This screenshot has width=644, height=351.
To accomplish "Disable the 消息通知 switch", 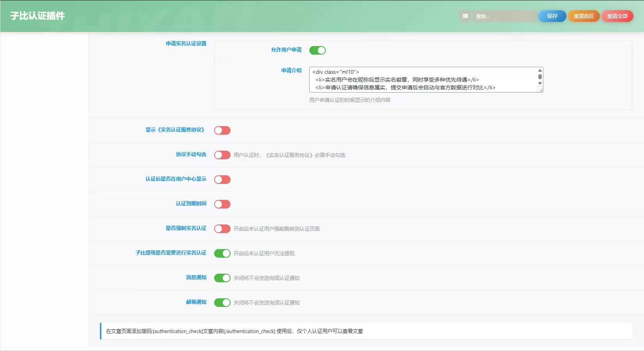I will pos(222,278).
